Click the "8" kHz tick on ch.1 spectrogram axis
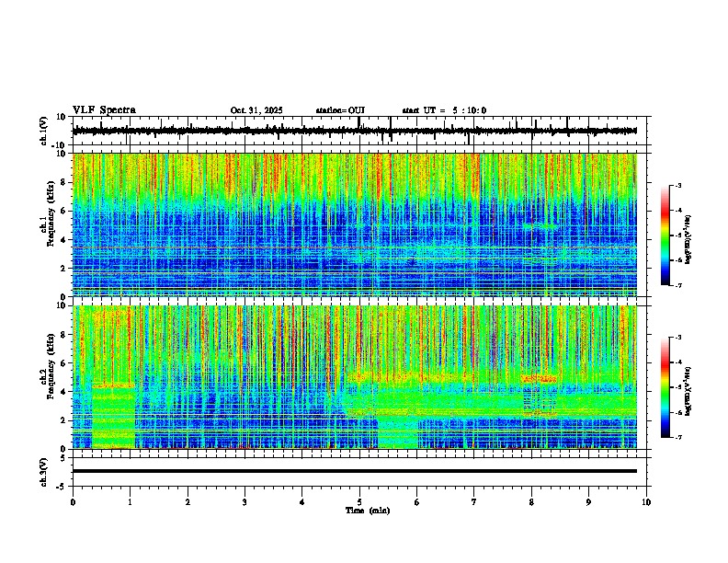This screenshot has width=728, height=563. coord(64,182)
